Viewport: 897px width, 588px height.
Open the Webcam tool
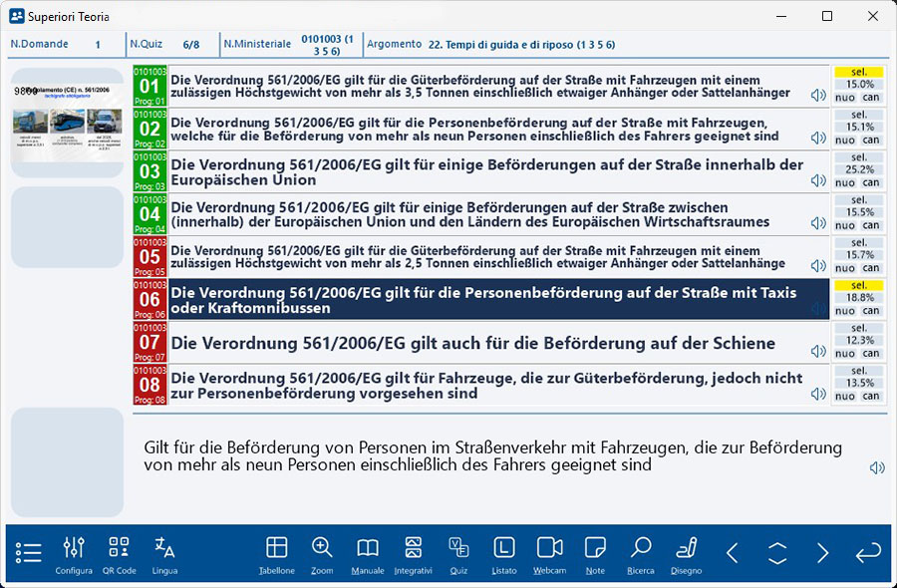[549, 553]
